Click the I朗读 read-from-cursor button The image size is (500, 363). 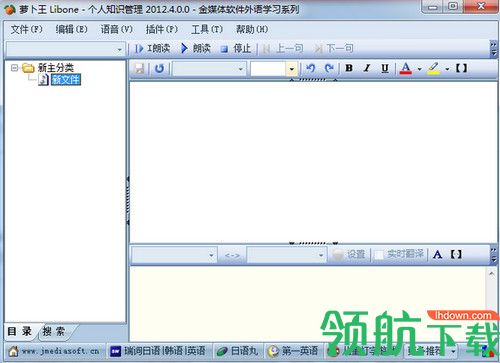(x=153, y=49)
